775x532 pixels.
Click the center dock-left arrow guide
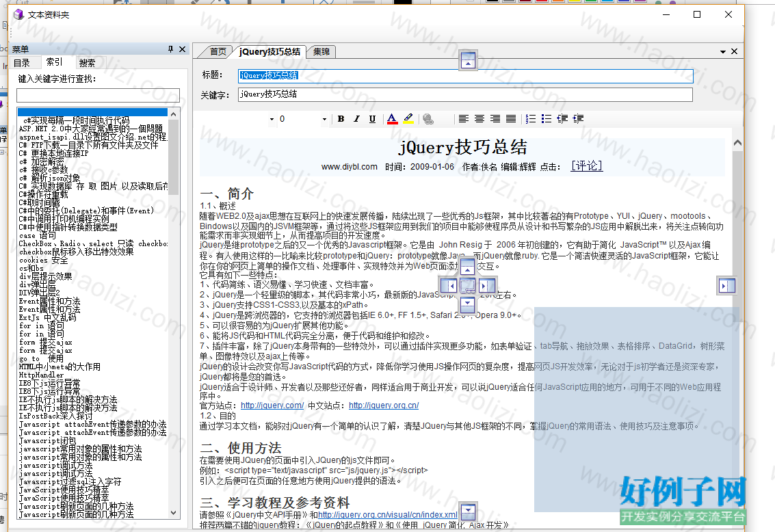pyautogui.click(x=449, y=286)
